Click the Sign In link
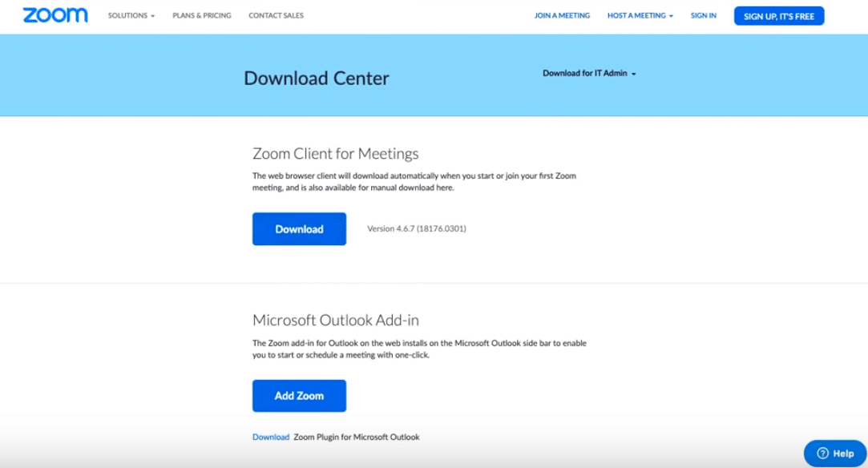868x468 pixels. [703, 16]
